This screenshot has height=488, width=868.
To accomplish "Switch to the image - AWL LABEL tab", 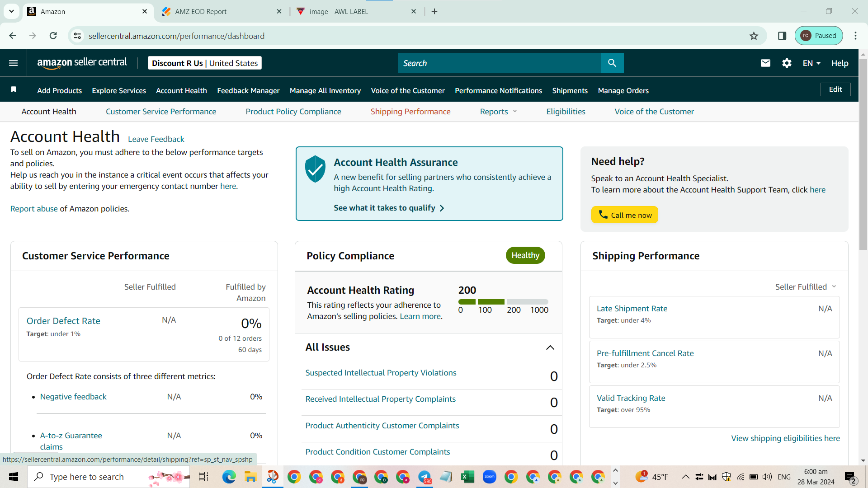I will pos(356,11).
